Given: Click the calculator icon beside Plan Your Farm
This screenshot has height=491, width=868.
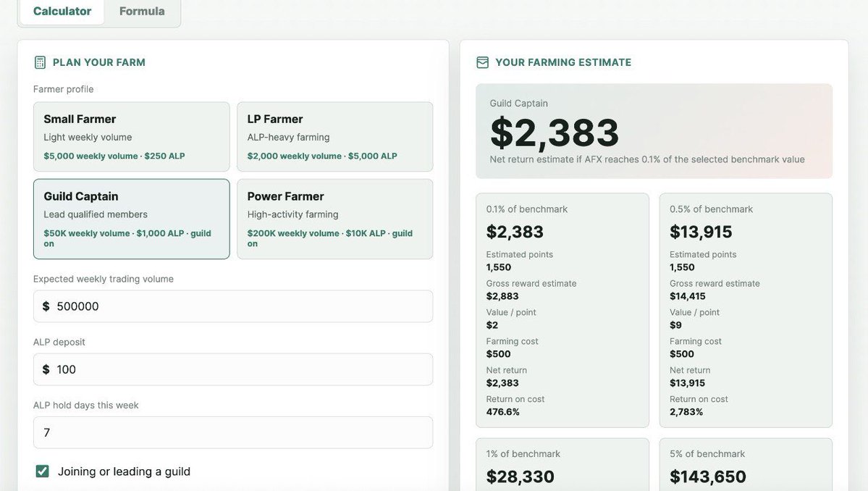Looking at the screenshot, I should pos(40,62).
